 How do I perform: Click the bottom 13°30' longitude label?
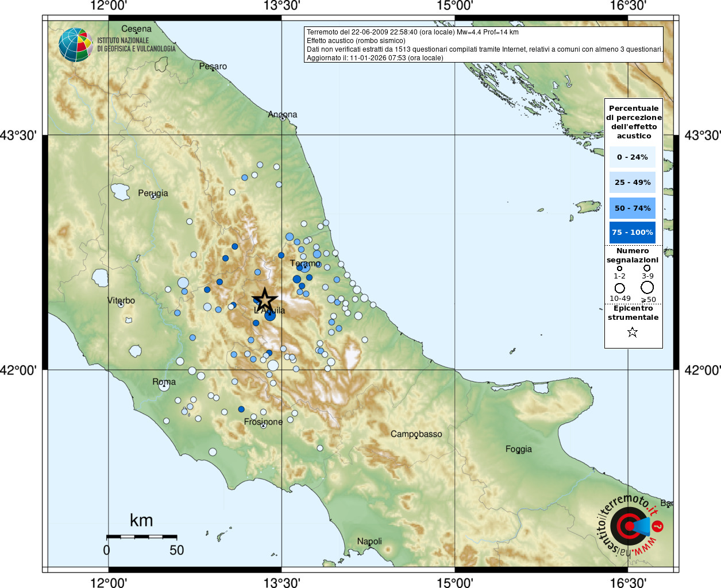point(282,583)
